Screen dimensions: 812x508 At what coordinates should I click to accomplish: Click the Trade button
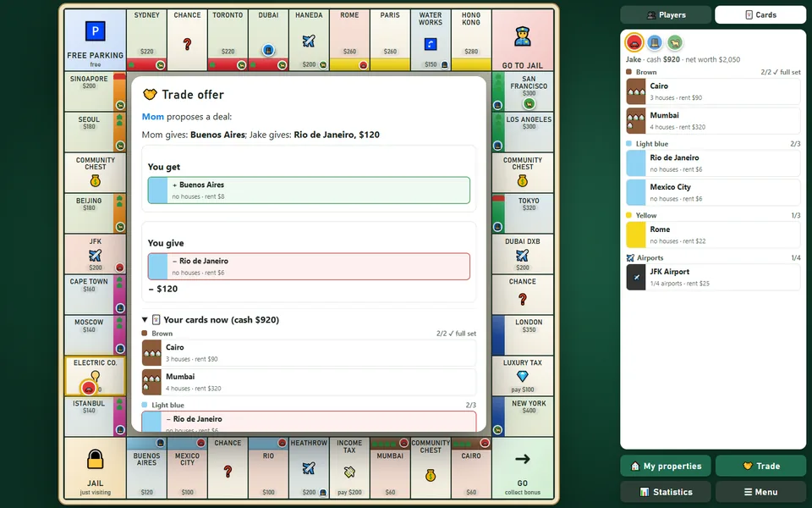pos(761,466)
